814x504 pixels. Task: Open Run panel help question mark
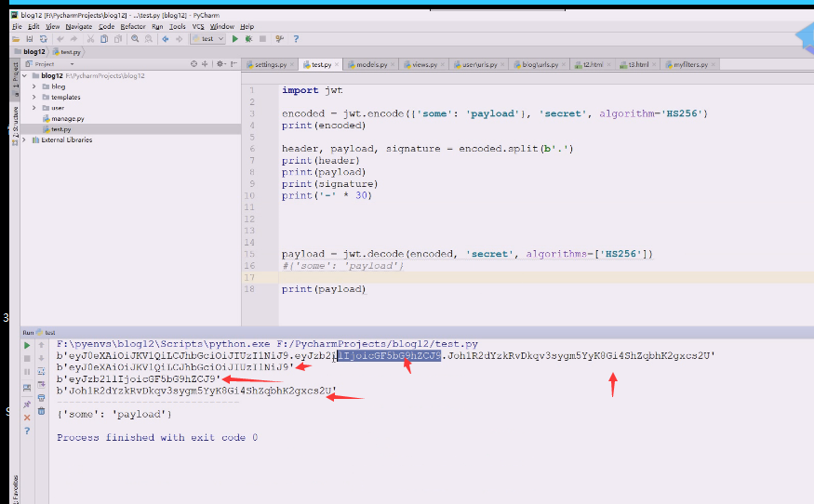click(x=27, y=431)
